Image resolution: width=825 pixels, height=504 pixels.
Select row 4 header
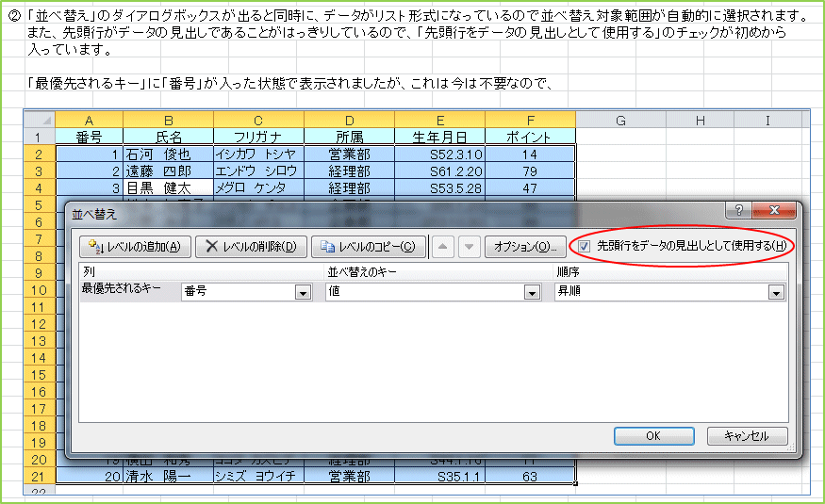tap(40, 187)
